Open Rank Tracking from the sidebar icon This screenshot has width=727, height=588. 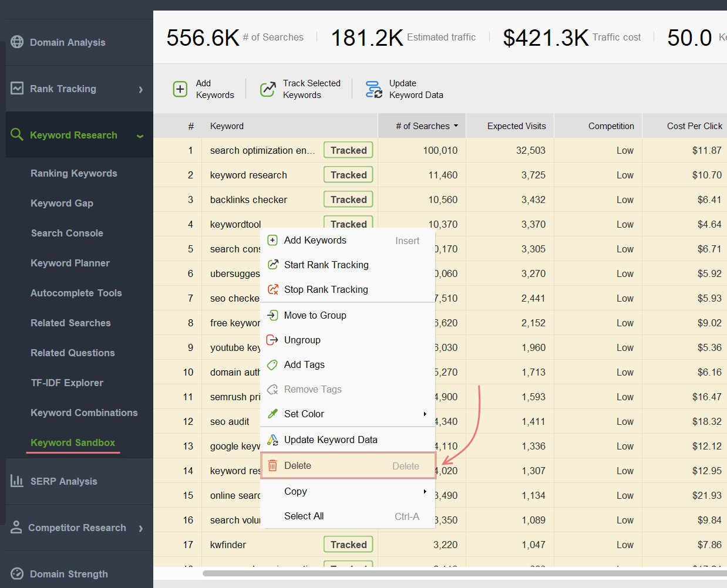click(16, 88)
